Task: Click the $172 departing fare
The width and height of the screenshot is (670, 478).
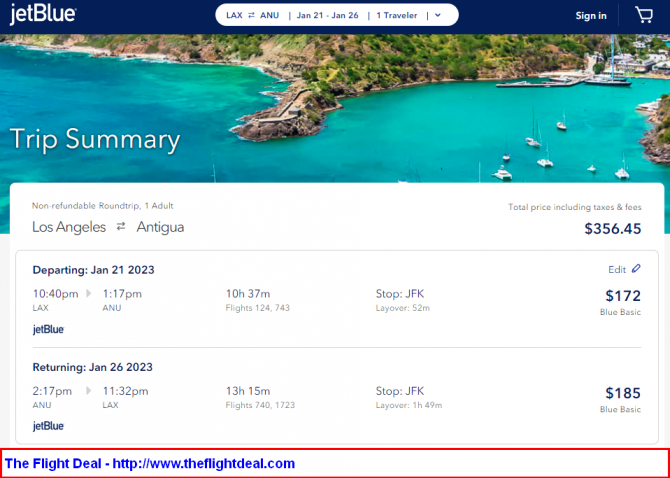Action: click(x=623, y=296)
